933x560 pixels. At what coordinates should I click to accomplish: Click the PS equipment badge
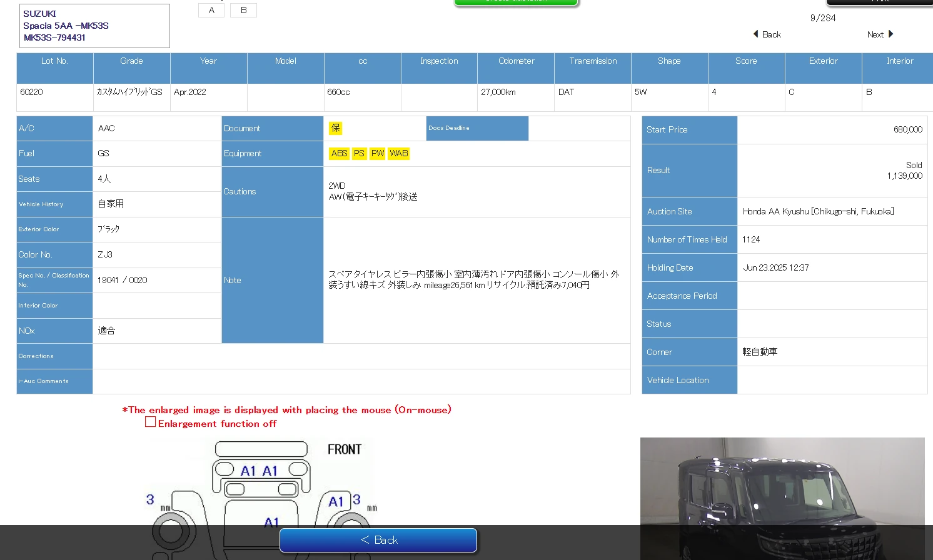pos(359,154)
